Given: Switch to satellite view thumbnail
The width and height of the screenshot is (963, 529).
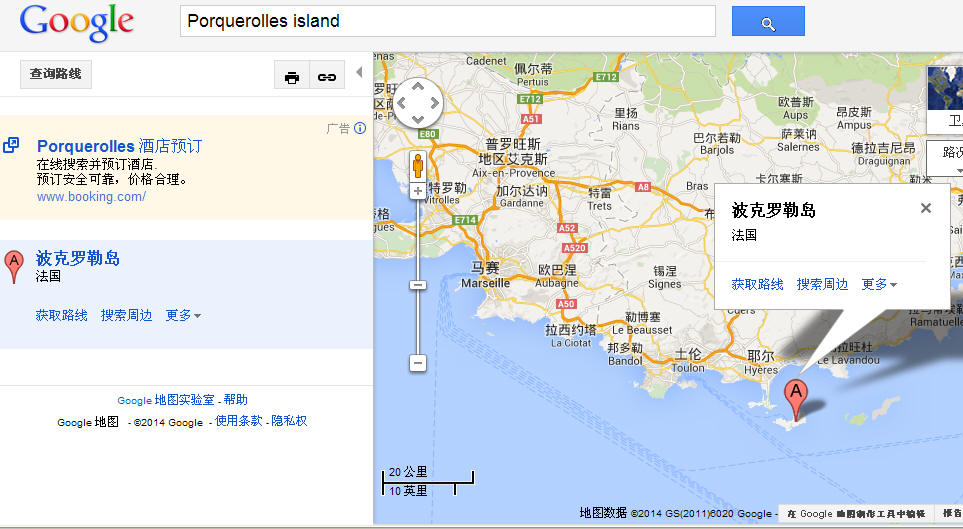Looking at the screenshot, I should point(945,100).
